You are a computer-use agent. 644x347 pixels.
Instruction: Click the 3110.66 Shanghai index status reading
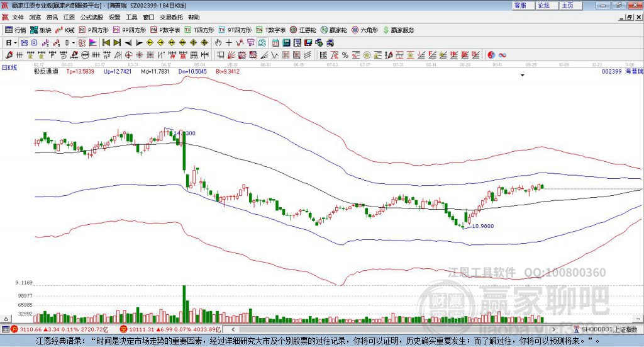coord(31,329)
